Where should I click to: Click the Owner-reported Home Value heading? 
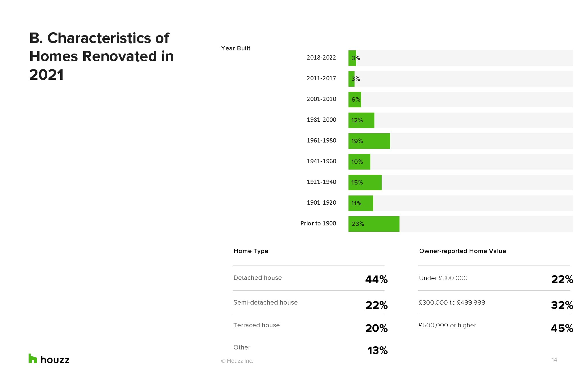[462, 251]
